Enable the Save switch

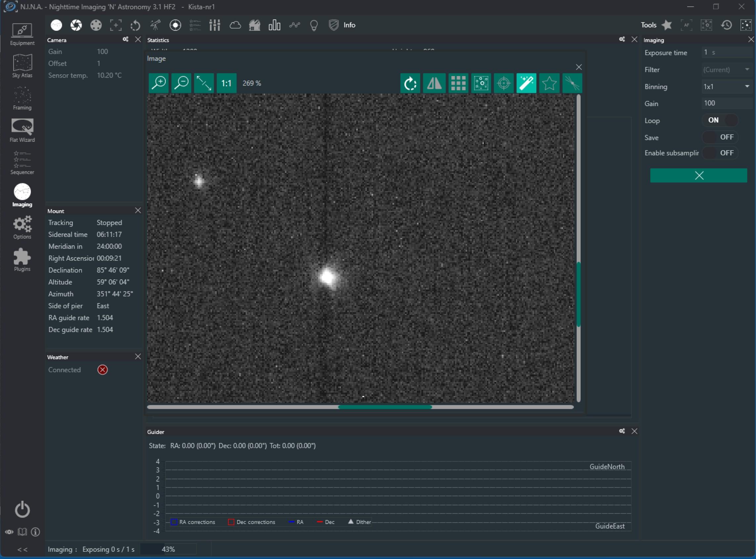tap(720, 137)
